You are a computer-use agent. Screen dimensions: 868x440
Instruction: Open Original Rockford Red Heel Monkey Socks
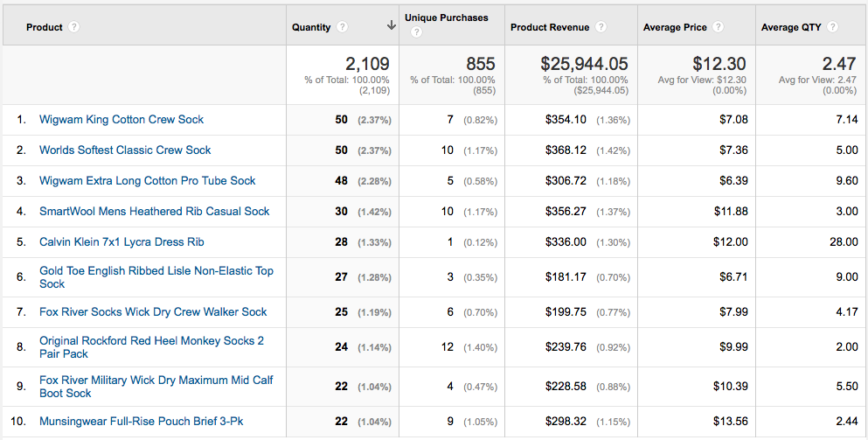tap(152, 347)
